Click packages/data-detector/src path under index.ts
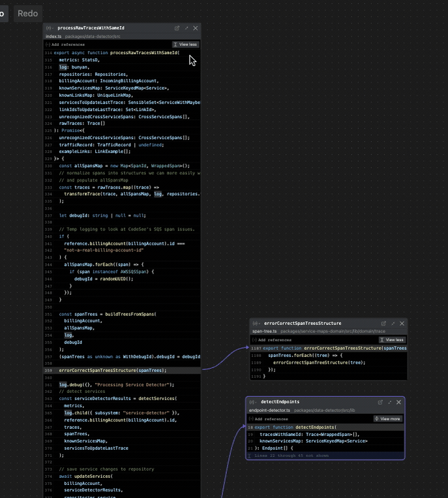This screenshot has width=448, height=498. tap(93, 36)
